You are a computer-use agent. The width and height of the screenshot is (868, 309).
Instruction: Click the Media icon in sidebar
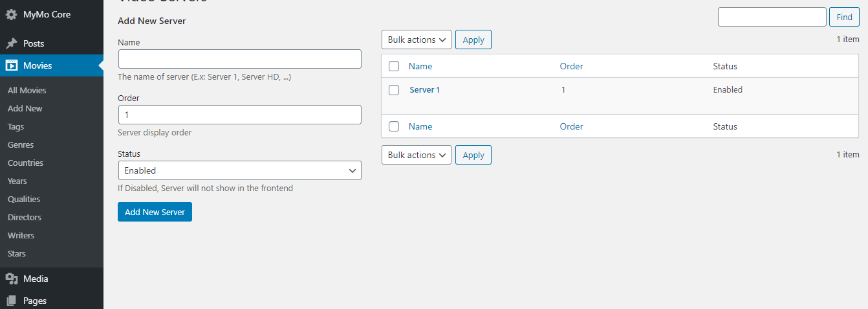click(11, 279)
